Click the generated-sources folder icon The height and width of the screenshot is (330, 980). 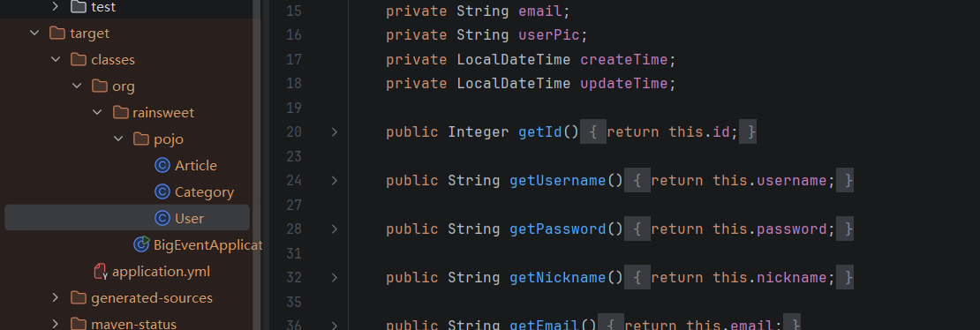(x=78, y=297)
